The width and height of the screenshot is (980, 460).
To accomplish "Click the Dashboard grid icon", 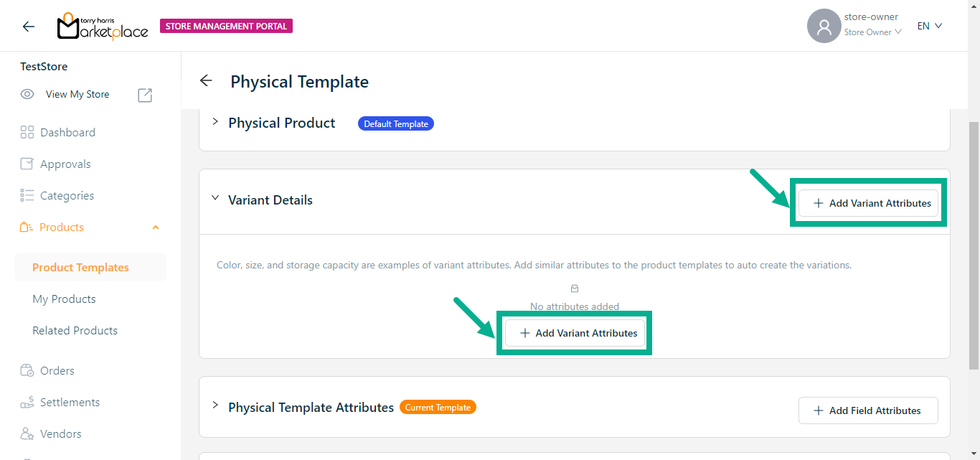I will coord(27,132).
